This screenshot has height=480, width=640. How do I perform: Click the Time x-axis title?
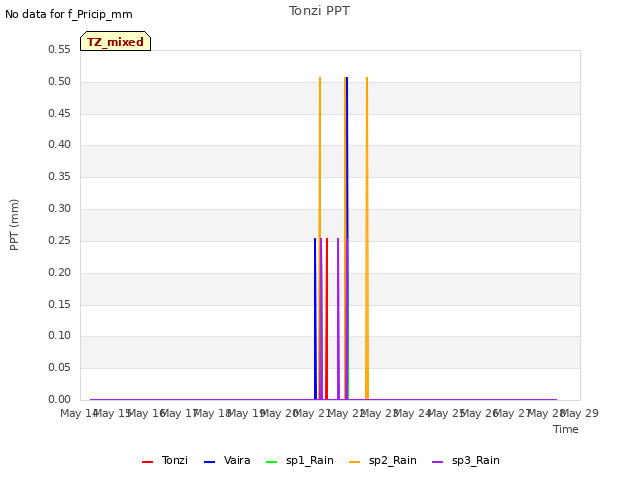tap(566, 429)
